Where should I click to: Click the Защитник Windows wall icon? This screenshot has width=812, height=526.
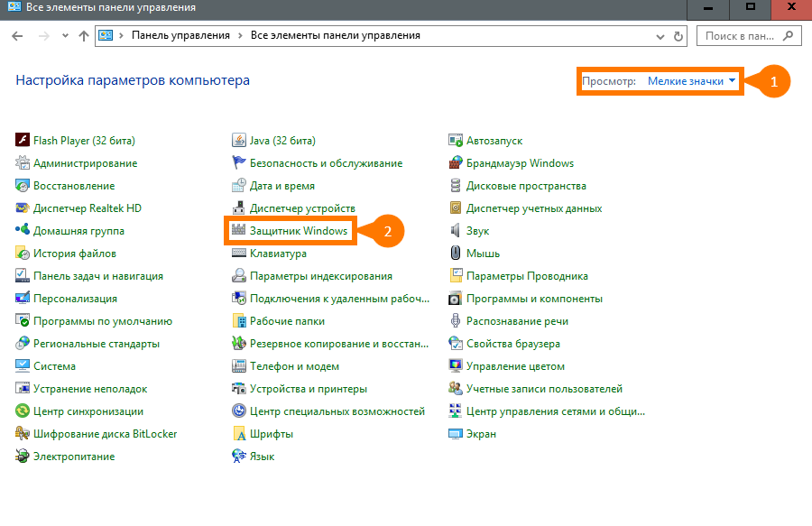click(x=239, y=230)
